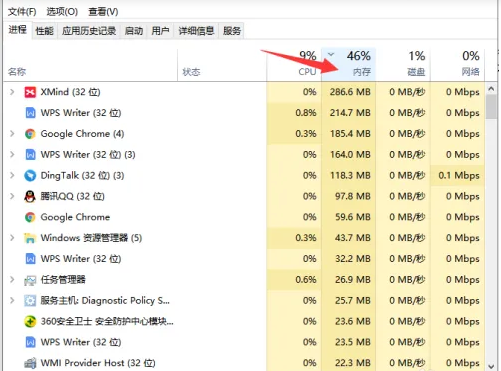Open the 详细信息 tab
This screenshot has width=501, height=371.
coord(196,31)
